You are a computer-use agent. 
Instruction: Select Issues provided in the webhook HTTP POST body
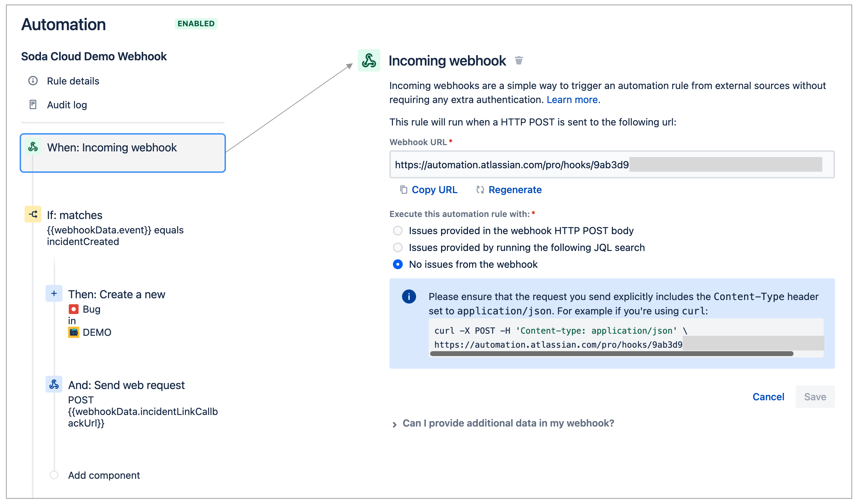(x=398, y=231)
